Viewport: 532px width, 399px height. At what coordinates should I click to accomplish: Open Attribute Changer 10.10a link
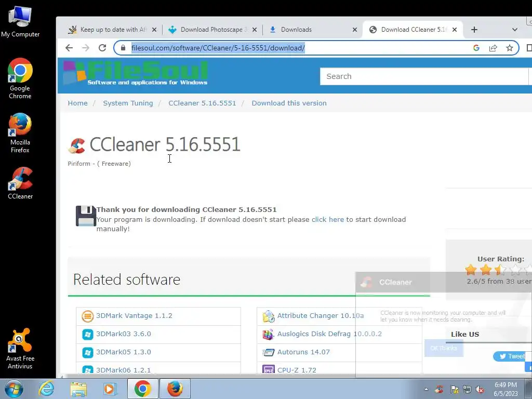point(321,315)
